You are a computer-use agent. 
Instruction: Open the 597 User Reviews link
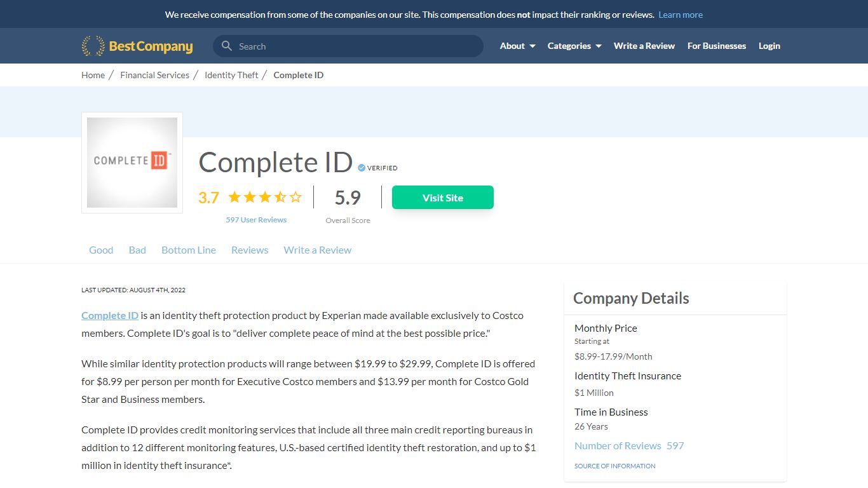click(x=256, y=220)
